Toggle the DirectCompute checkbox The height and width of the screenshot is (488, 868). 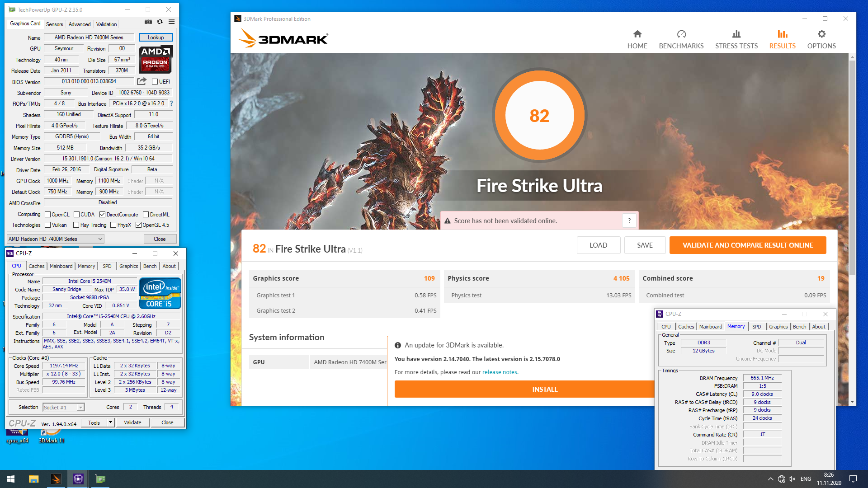[102, 215]
